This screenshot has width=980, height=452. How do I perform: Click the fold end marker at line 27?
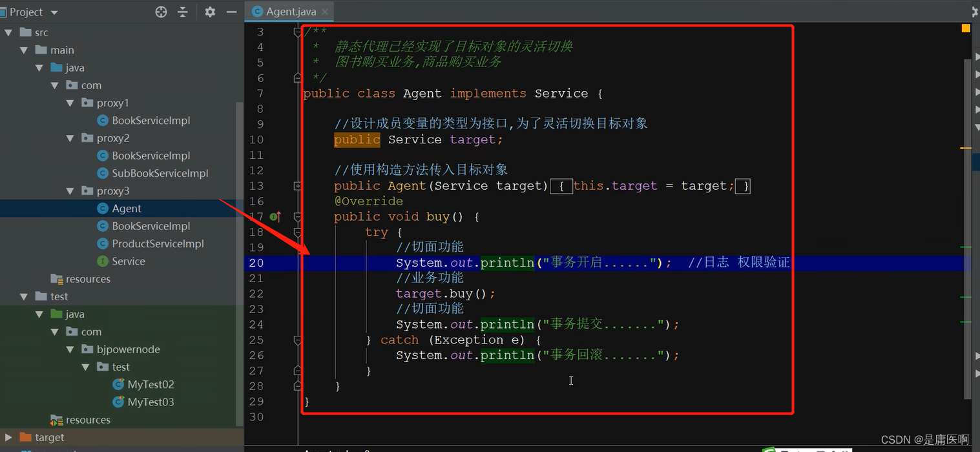298,371
